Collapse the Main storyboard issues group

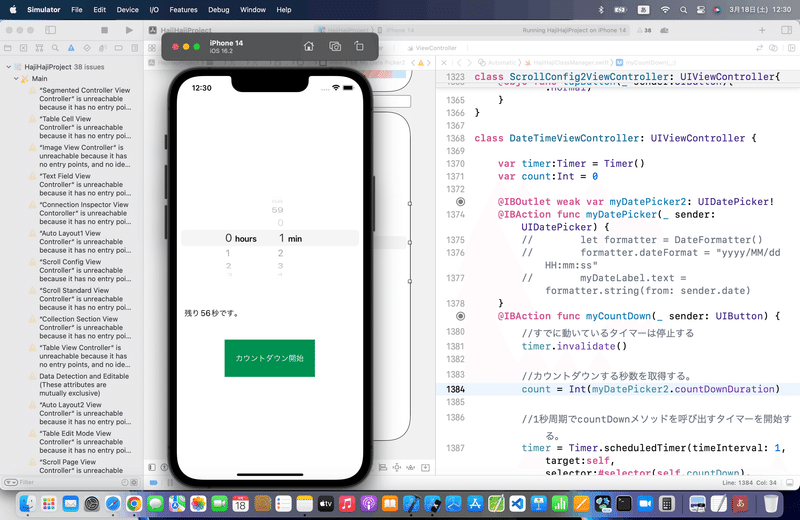tap(16, 79)
